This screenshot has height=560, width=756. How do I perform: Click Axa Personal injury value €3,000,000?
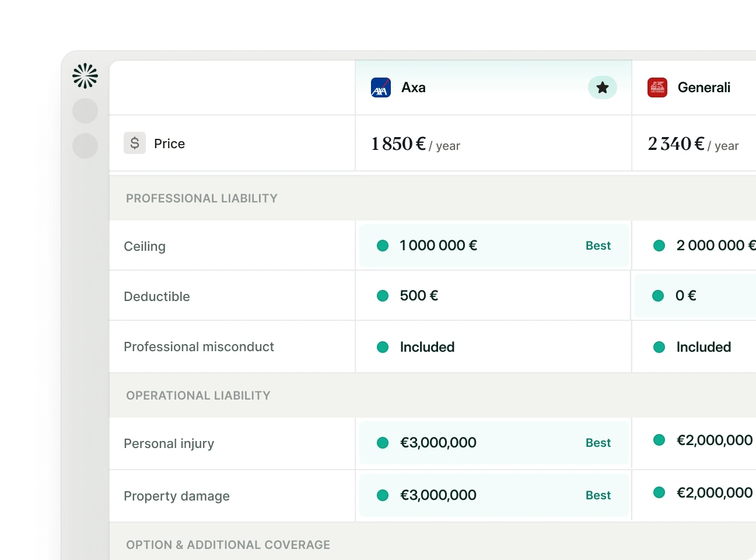tap(438, 443)
